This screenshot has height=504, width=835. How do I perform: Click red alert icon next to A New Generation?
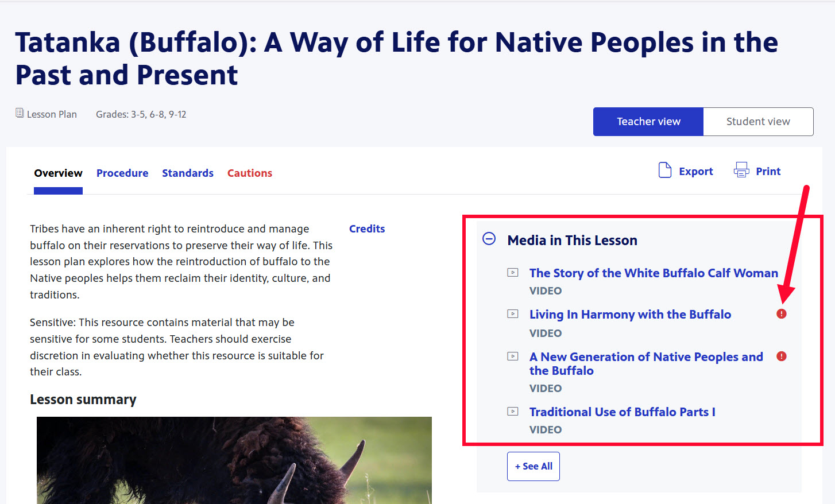782,356
